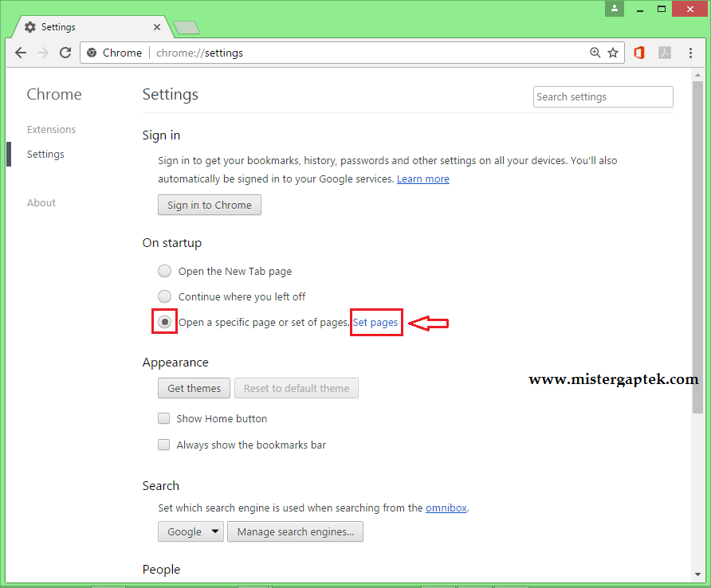Open Chrome's three-dot menu
711x588 pixels.
tap(690, 53)
